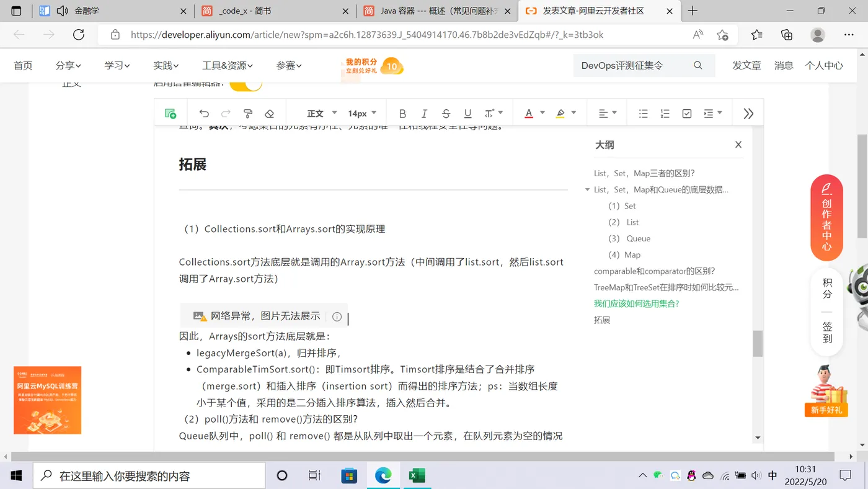The image size is (868, 489).
Task: Insert a task checklist
Action: (686, 114)
